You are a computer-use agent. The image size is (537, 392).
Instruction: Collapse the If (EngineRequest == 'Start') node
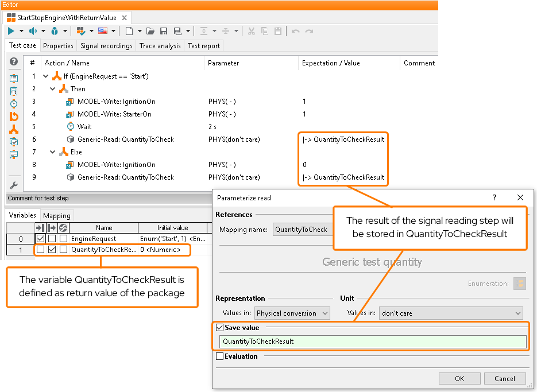(45, 76)
